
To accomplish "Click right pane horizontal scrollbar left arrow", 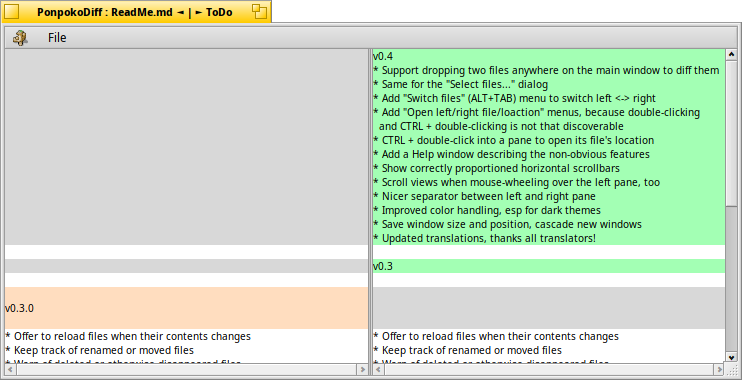I will 379,369.
